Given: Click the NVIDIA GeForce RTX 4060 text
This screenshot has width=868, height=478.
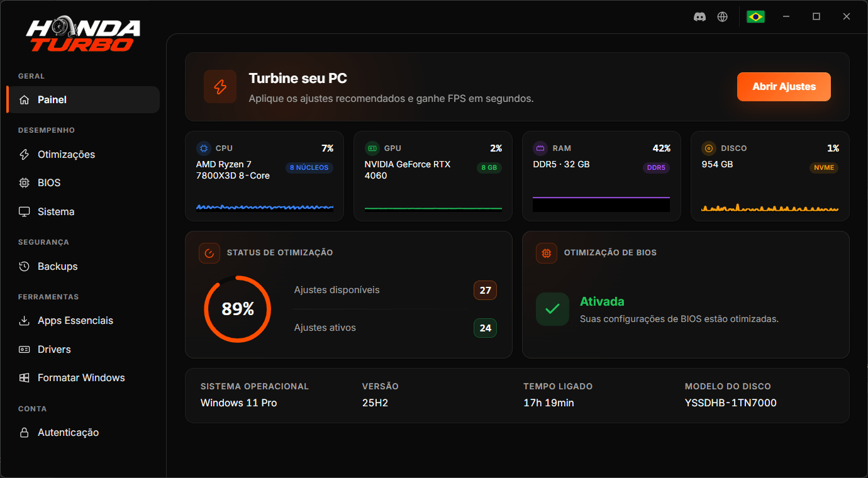Looking at the screenshot, I should click(408, 170).
